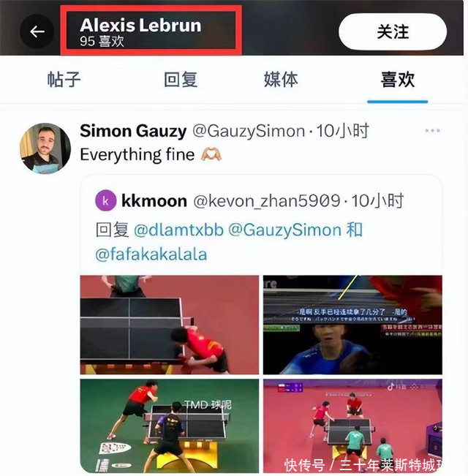
Task: Open the top-right image with subtitle text
Action: click(x=352, y=325)
